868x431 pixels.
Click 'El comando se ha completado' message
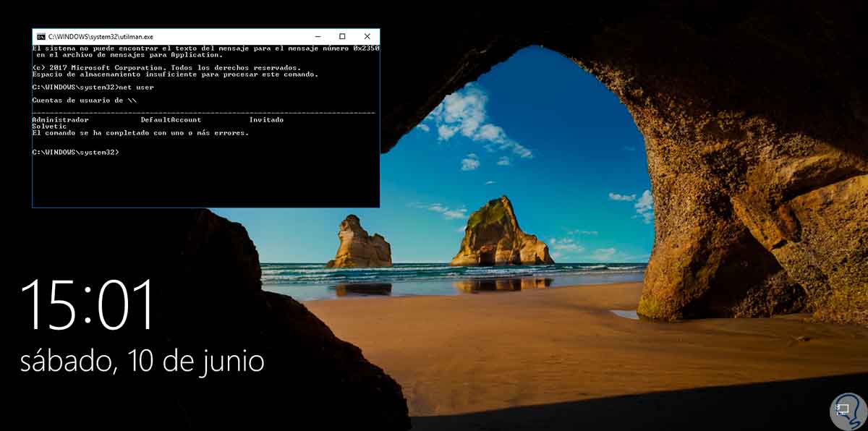[x=140, y=132]
